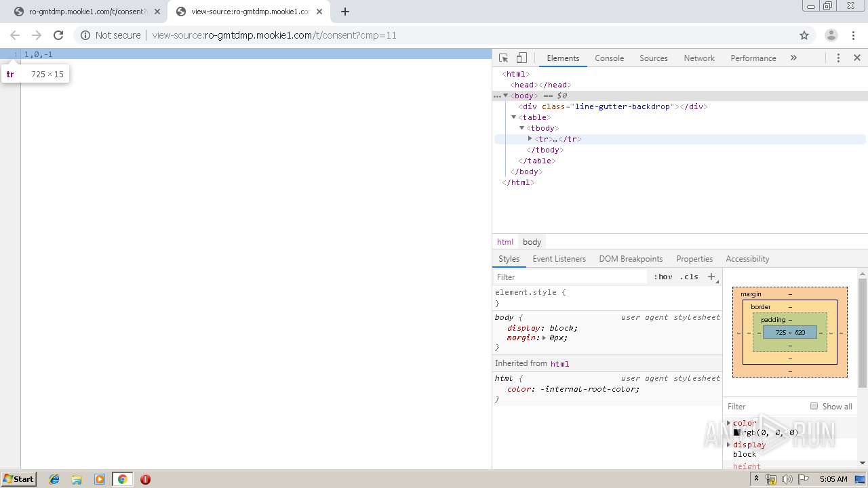Image resolution: width=868 pixels, height=488 pixels.
Task: Select the inspect element picker icon
Action: pyautogui.click(x=503, y=58)
